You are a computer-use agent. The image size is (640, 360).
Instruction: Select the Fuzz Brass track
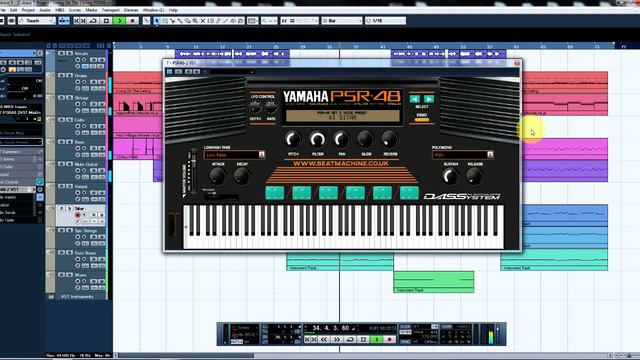tap(85, 253)
